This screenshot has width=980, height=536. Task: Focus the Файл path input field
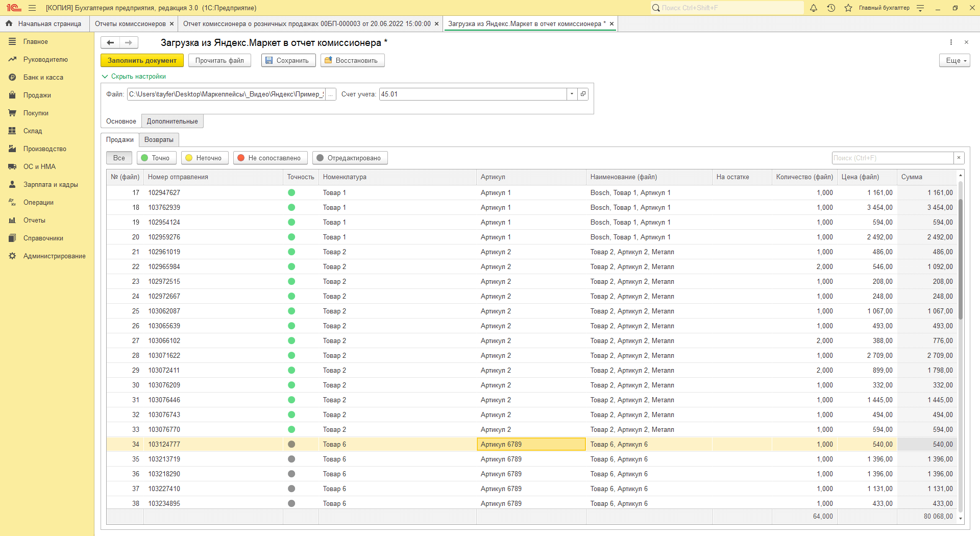point(226,94)
